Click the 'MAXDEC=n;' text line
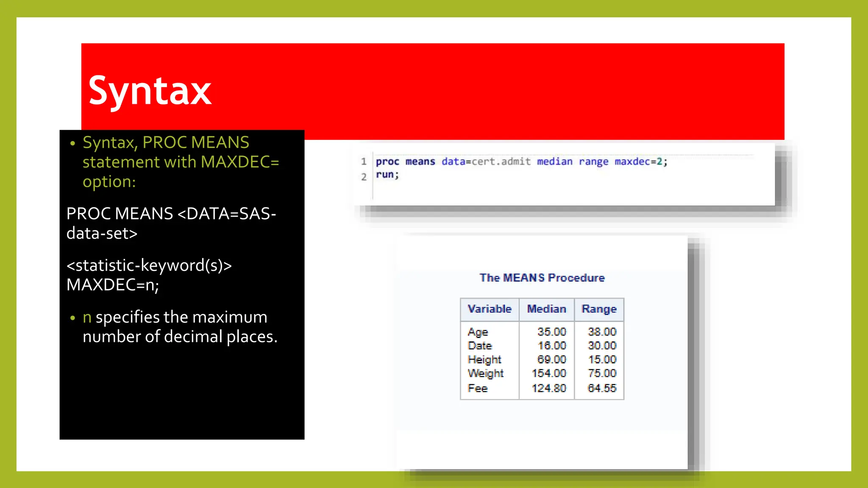Image resolution: width=868 pixels, height=488 pixels. (x=113, y=285)
